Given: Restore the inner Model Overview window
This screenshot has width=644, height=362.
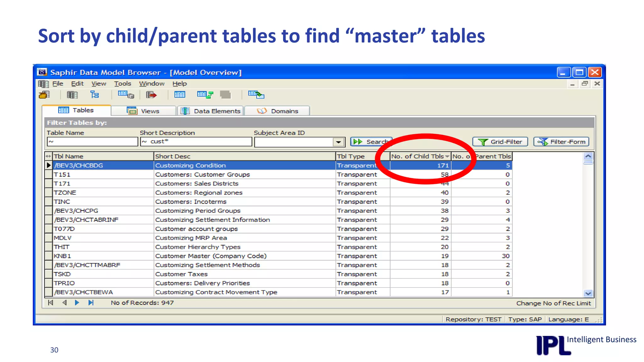Looking at the screenshot, I should (x=585, y=84).
